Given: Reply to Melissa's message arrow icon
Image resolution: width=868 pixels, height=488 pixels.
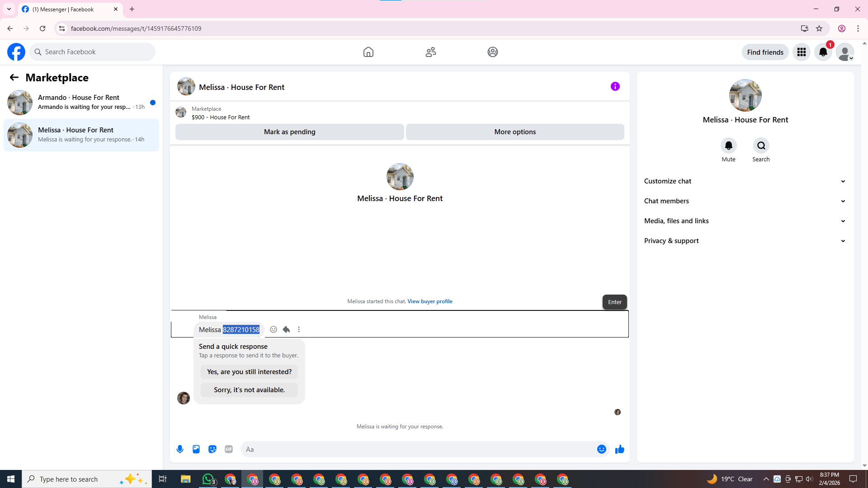Looking at the screenshot, I should 286,329.
